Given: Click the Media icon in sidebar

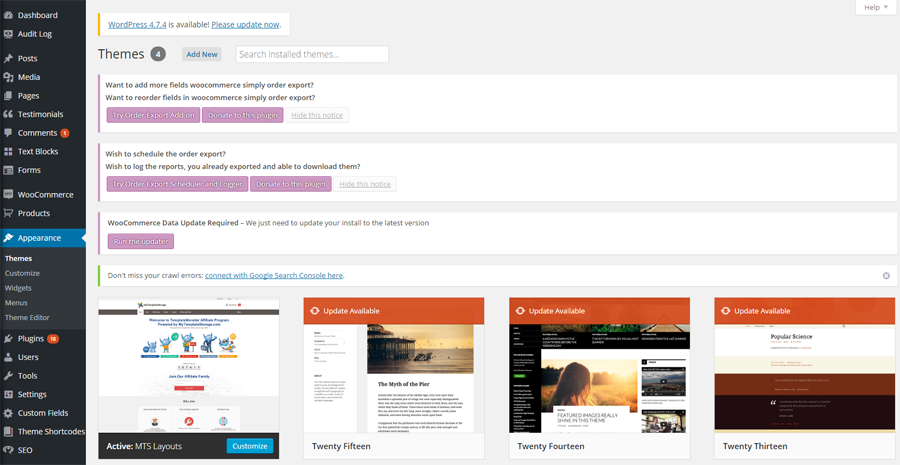Looking at the screenshot, I should [8, 77].
